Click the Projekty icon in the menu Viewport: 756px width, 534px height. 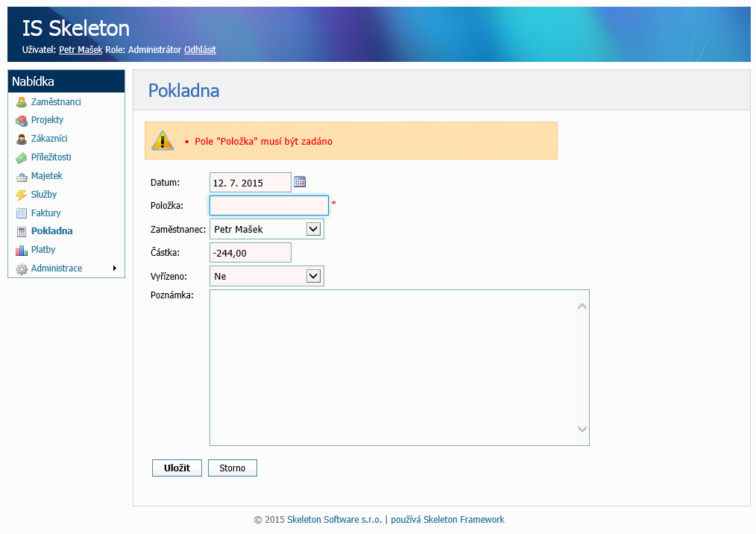click(x=22, y=121)
